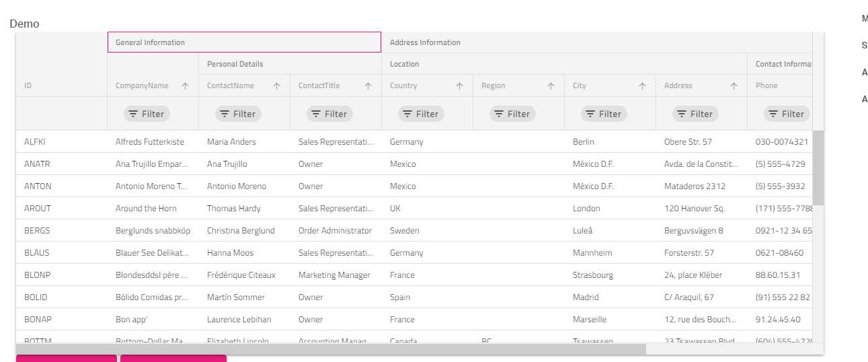Sort arrow icon in ContactTitle header
The height and width of the screenshot is (362, 868).
[368, 86]
